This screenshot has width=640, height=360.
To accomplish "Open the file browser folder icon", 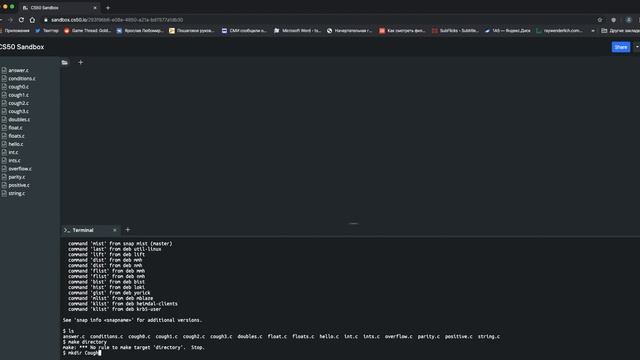I will pyautogui.click(x=64, y=62).
